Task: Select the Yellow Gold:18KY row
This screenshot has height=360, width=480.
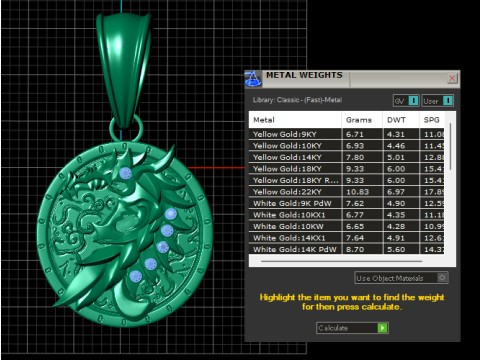Action: pos(346,169)
